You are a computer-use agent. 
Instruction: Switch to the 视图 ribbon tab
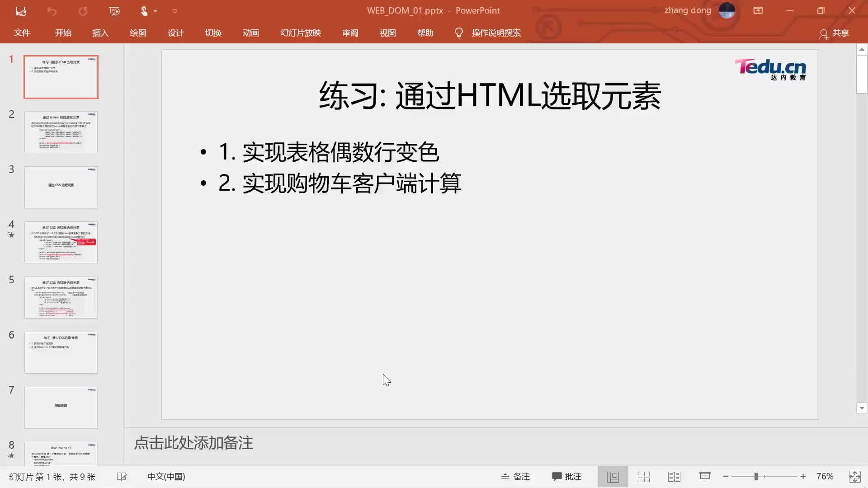click(x=387, y=33)
